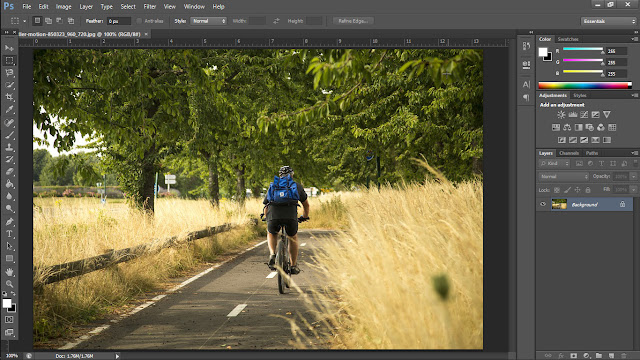Toggle Lock transparent pixels

pyautogui.click(x=557, y=190)
